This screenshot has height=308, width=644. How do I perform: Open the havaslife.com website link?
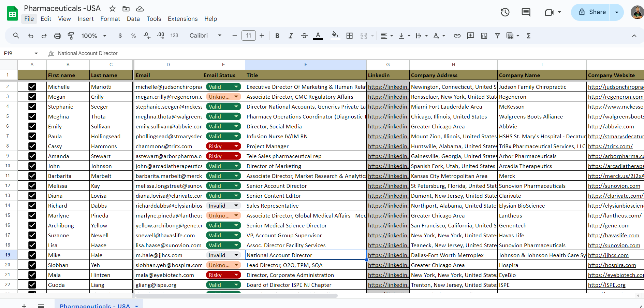[x=613, y=235]
